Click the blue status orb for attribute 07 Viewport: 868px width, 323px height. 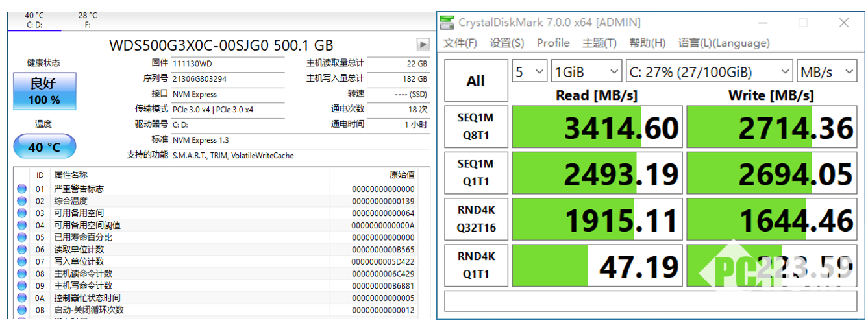[x=21, y=261]
